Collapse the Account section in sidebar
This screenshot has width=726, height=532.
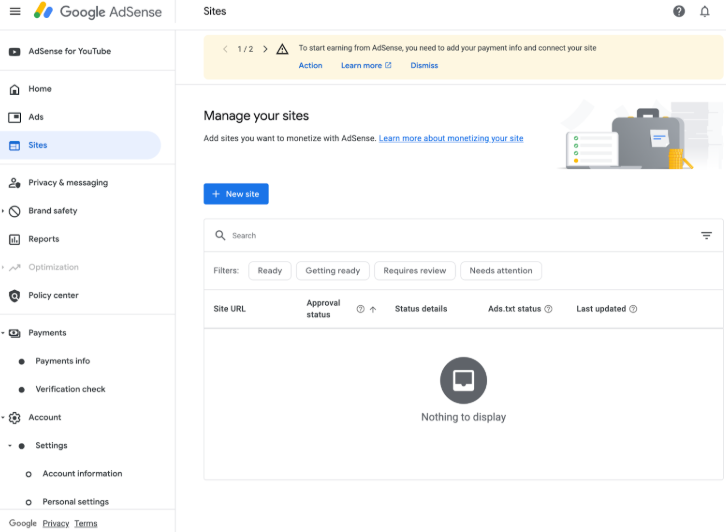click(4, 418)
